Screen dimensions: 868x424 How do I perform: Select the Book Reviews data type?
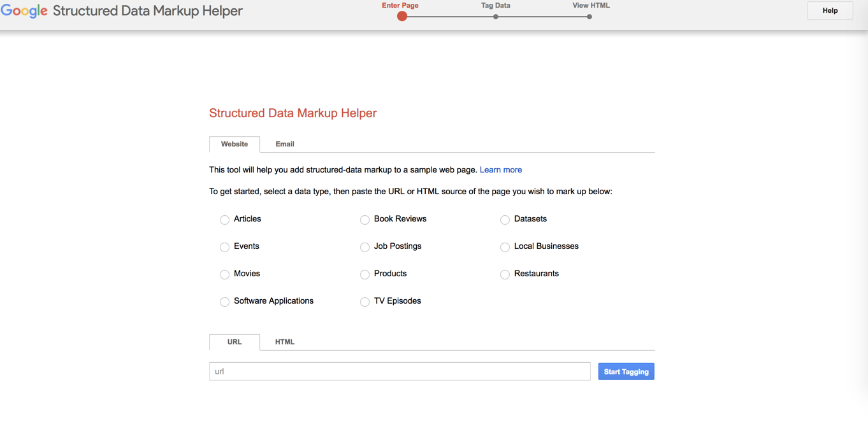point(365,220)
